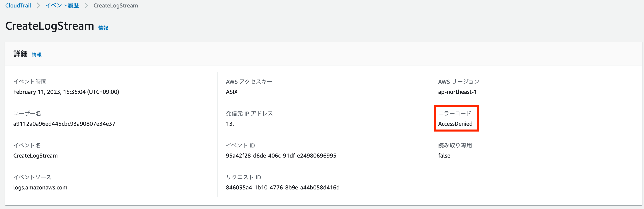This screenshot has width=644, height=209.
Task: Click the AWS access key value ASIA
Action: (x=232, y=92)
